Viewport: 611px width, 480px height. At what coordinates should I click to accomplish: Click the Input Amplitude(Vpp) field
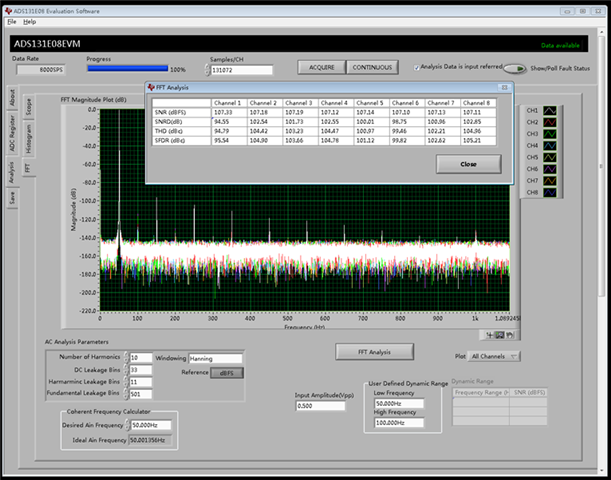click(320, 406)
